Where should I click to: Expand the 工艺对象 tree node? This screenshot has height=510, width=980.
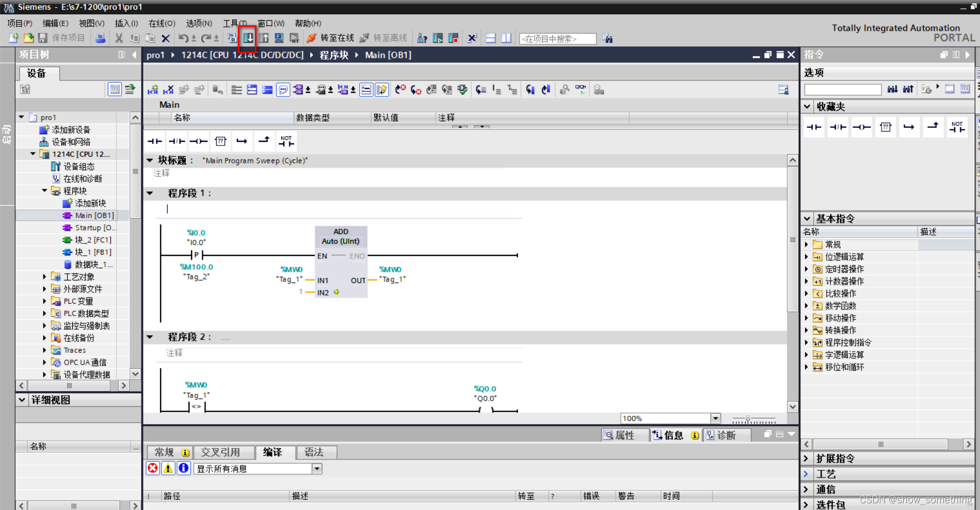(44, 277)
